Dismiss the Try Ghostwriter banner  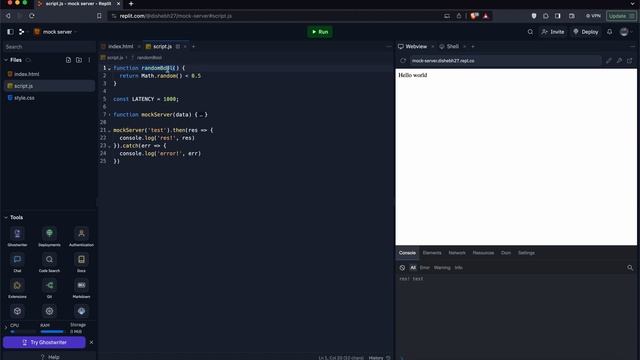click(91, 342)
